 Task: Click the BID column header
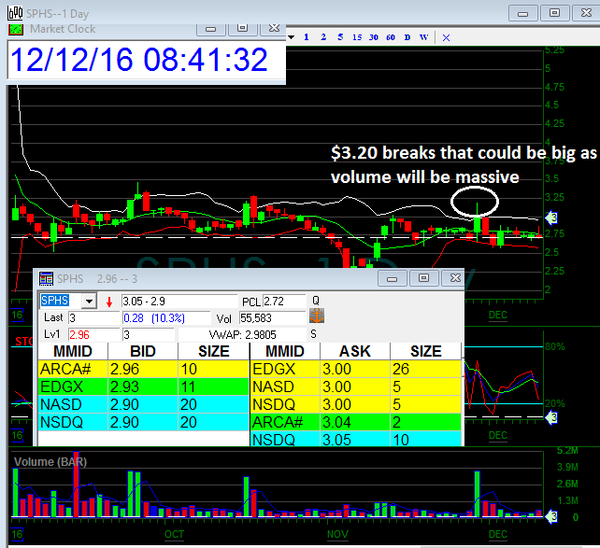[x=143, y=351]
